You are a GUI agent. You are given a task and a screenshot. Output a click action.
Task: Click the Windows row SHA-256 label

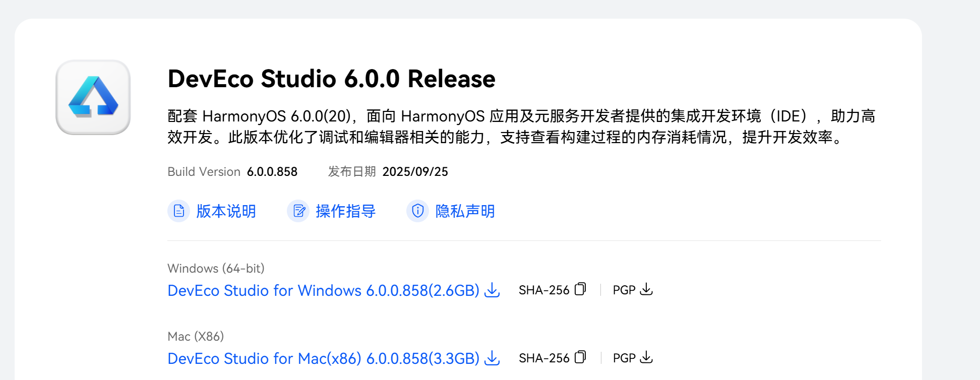[543, 290]
